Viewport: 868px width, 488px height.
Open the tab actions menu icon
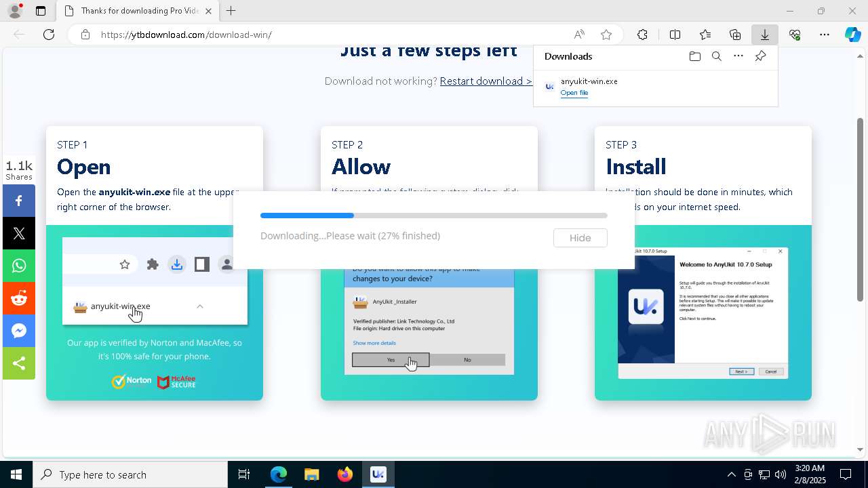pyautogui.click(x=41, y=11)
